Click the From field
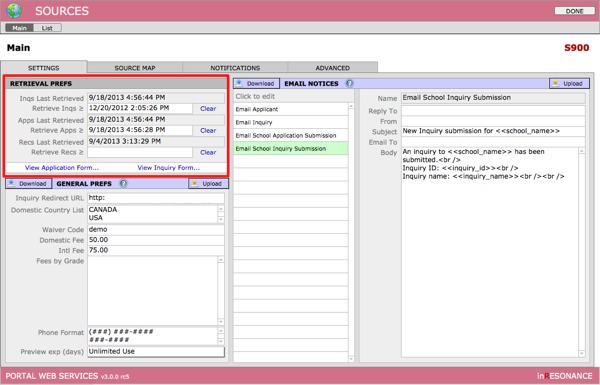600x385 pixels. click(493, 121)
